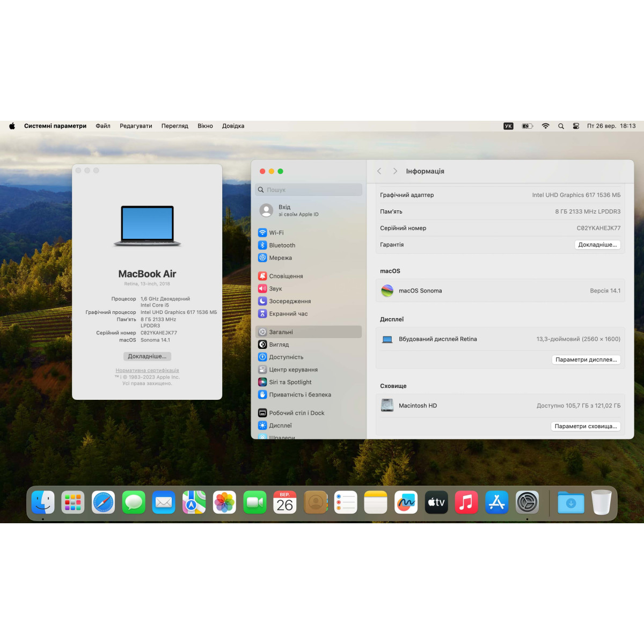Open the Trash in the Dock
644x644 pixels.
[x=602, y=502]
